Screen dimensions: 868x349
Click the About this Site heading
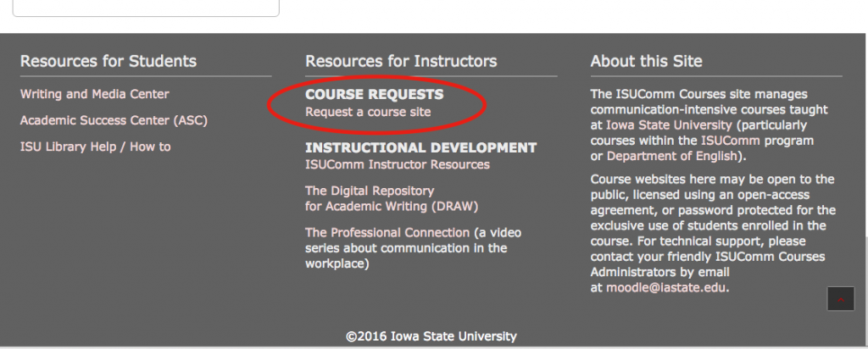coord(646,61)
